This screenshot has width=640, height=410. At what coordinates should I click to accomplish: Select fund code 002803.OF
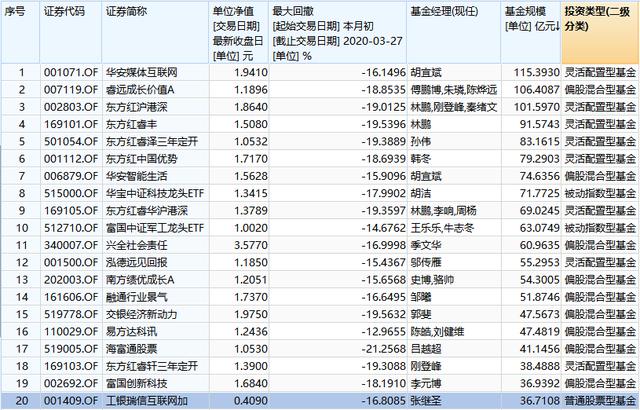[x=71, y=107]
